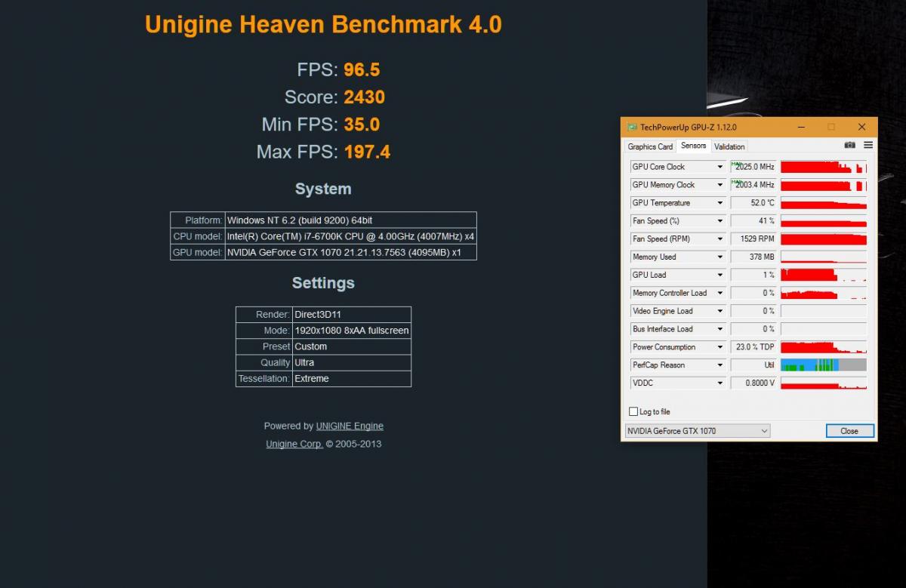The height and width of the screenshot is (588, 906).
Task: Close the GPU-Z window with X
Action: tap(861, 127)
